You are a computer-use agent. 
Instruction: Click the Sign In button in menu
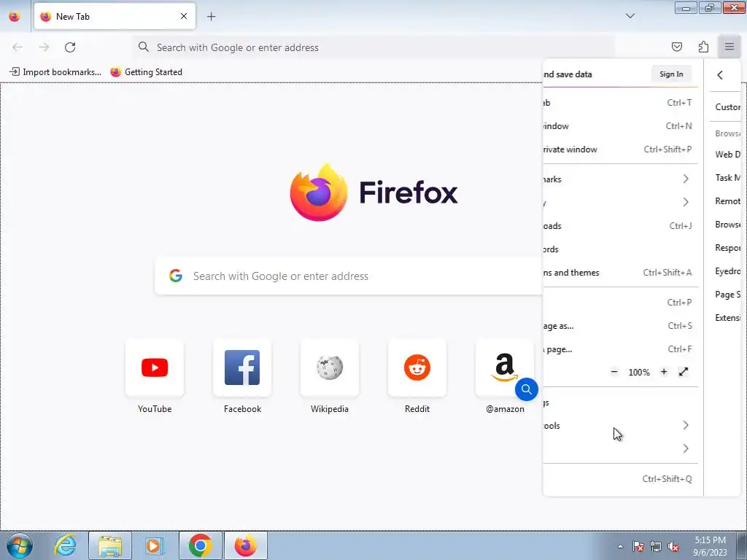671,74
